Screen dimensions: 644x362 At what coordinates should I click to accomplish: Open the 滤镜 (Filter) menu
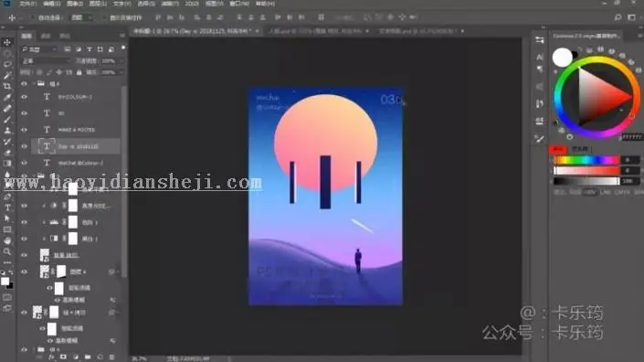pos(169,4)
